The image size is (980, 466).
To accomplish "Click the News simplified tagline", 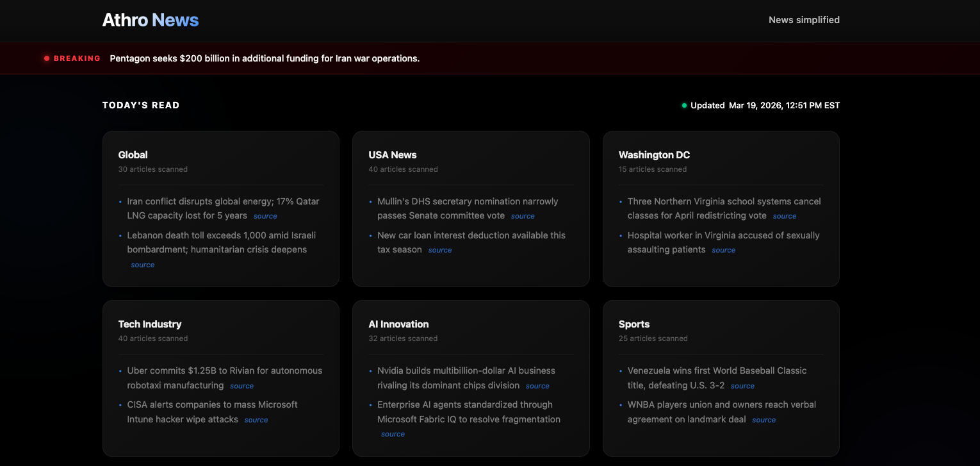I will click(803, 20).
